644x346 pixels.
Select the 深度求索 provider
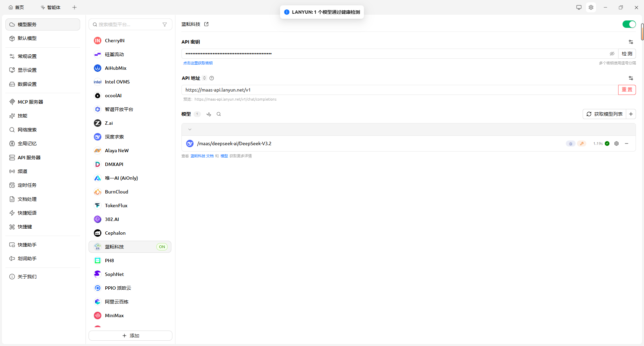point(130,137)
